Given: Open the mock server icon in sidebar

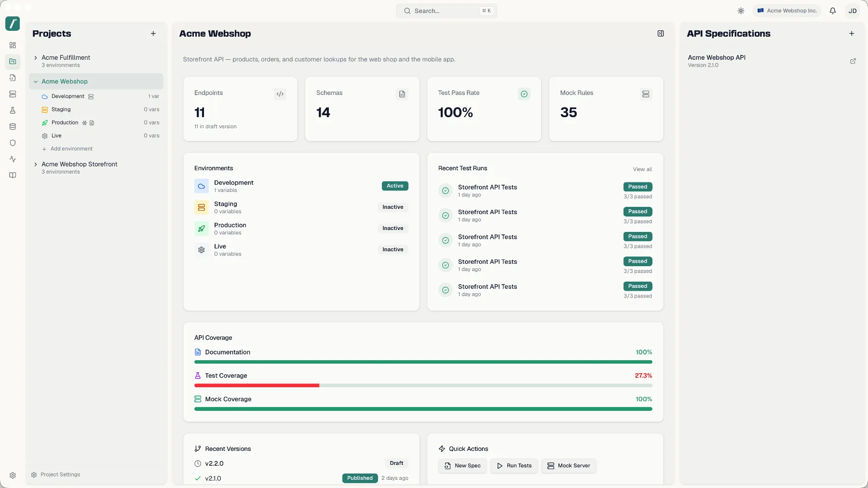Looking at the screenshot, I should click(13, 94).
